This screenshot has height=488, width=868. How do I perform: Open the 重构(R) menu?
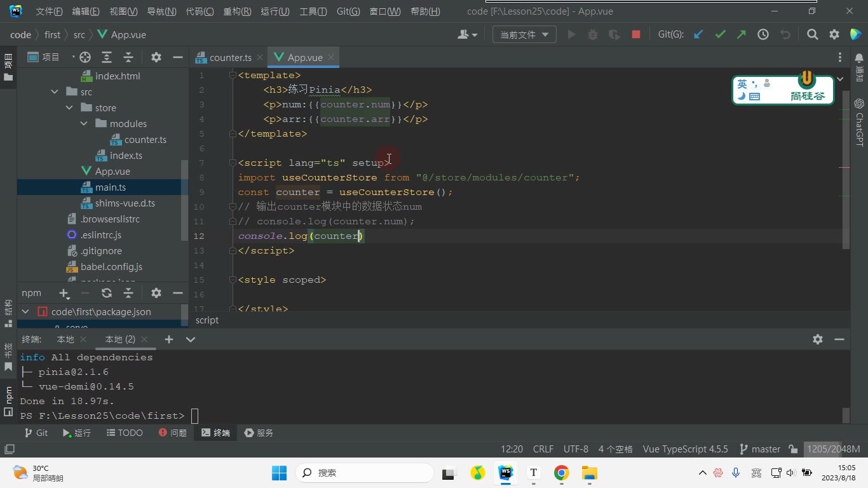point(238,11)
